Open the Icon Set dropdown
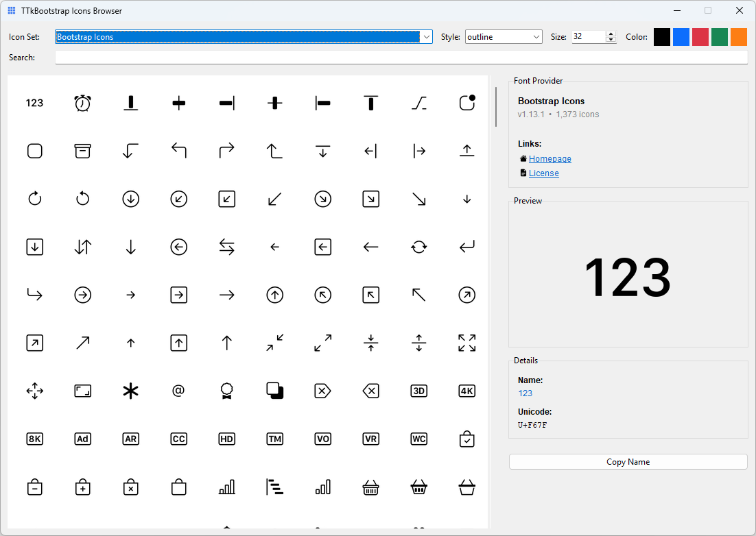Screen dimensions: 756x536 click(244, 37)
